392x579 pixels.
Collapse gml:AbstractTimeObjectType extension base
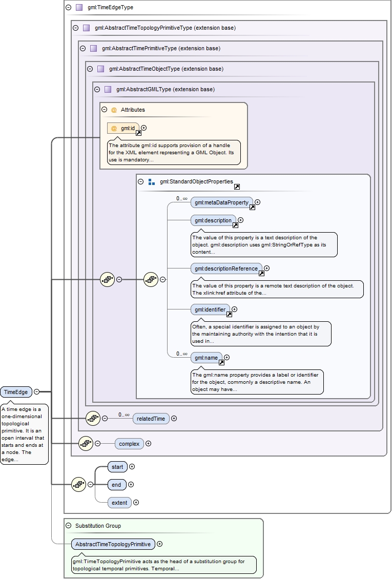tap(90, 69)
